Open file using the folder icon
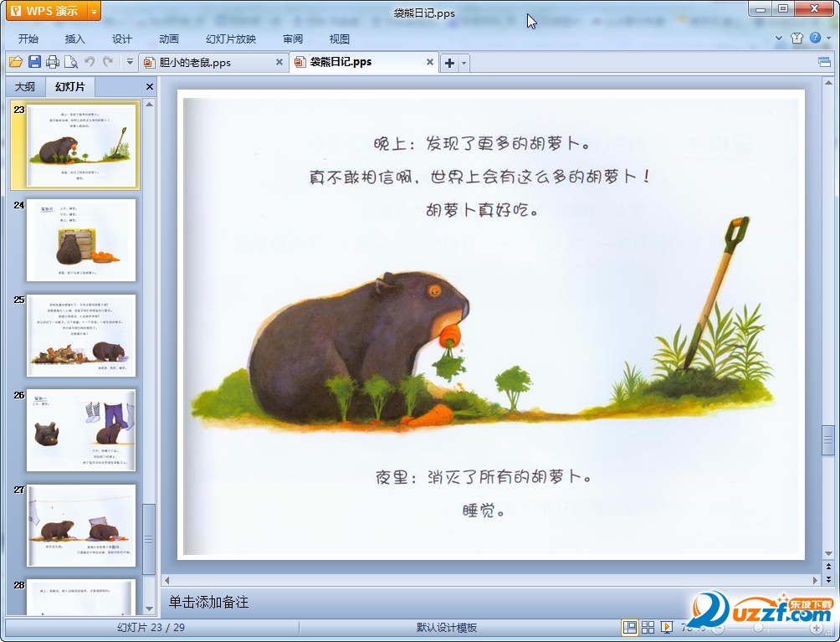Viewport: 840px width, 642px height. coord(16,62)
